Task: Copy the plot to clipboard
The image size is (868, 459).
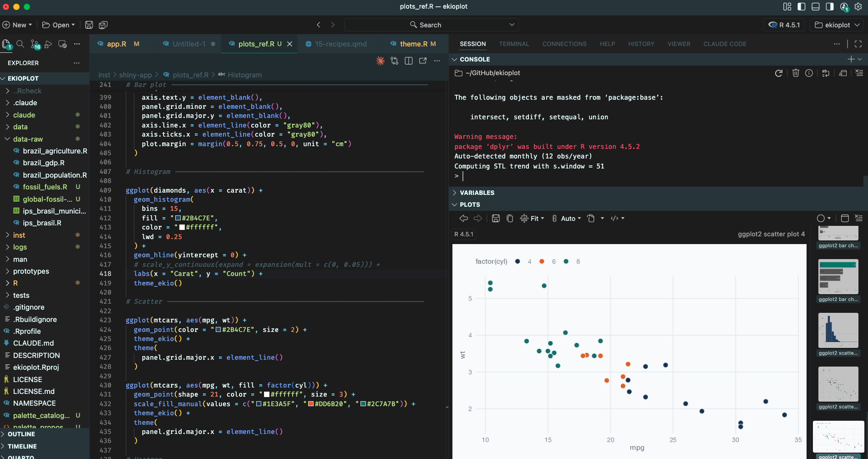Action: pyautogui.click(x=510, y=219)
